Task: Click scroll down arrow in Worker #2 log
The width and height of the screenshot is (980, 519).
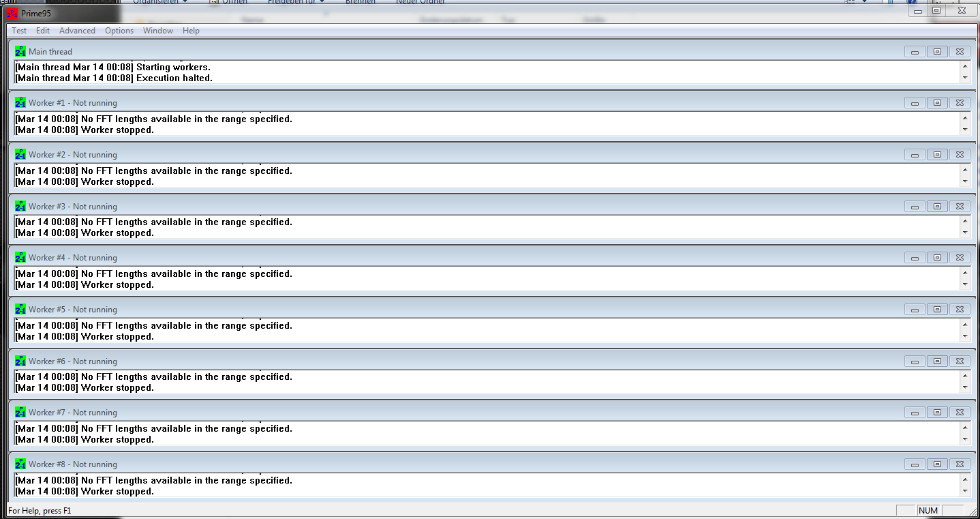Action: [x=965, y=181]
